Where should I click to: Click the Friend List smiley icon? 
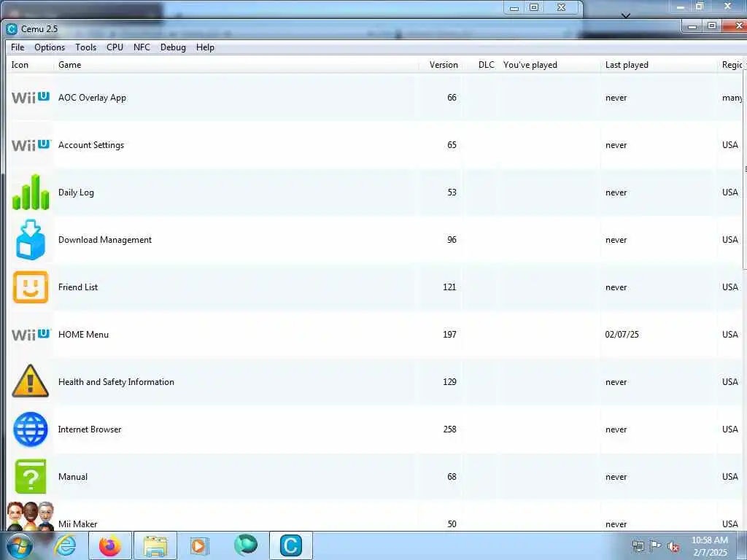pyautogui.click(x=31, y=287)
